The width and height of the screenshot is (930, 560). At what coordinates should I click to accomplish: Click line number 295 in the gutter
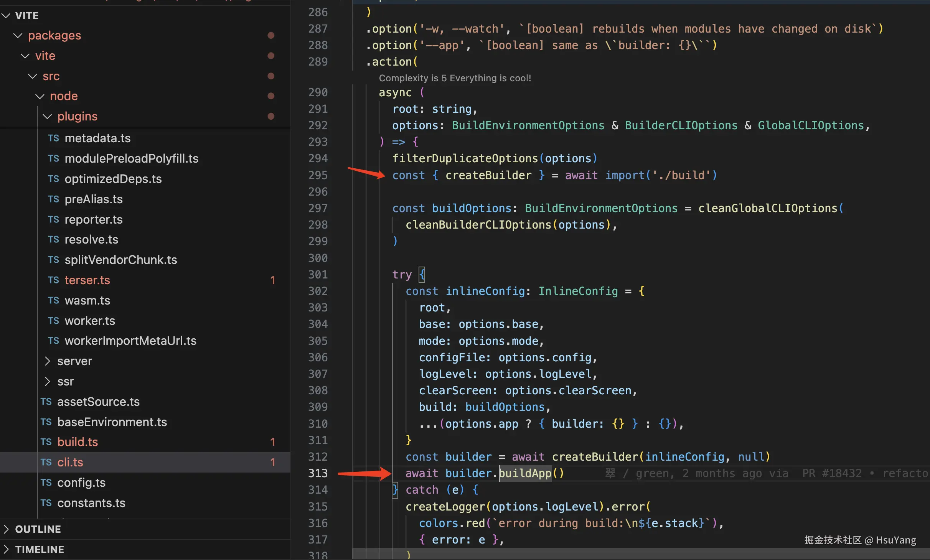(x=318, y=175)
